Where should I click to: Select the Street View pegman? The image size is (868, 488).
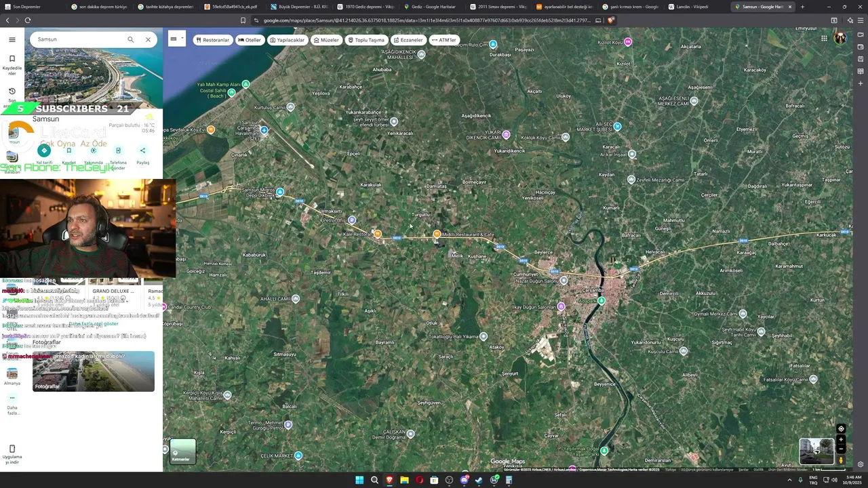pyautogui.click(x=841, y=460)
